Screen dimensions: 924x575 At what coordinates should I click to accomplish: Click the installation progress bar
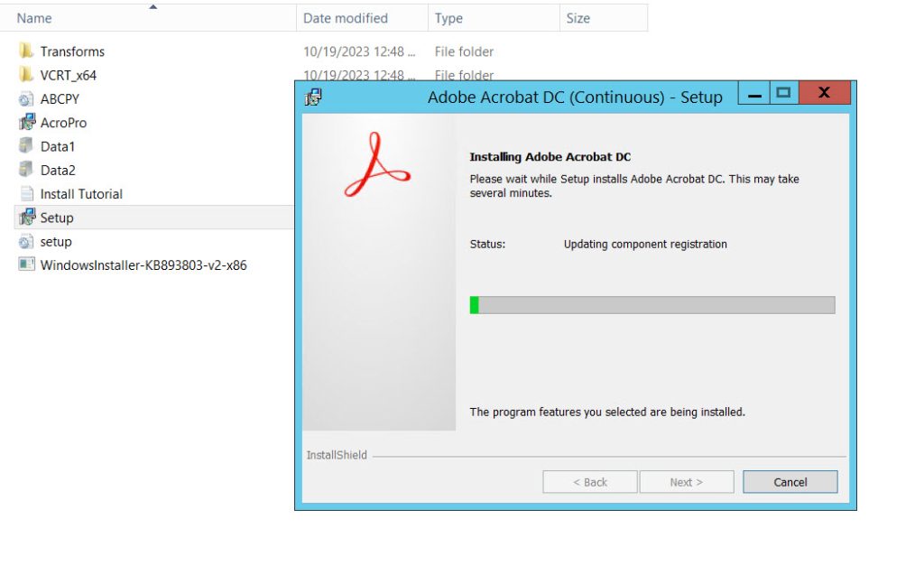click(x=652, y=305)
